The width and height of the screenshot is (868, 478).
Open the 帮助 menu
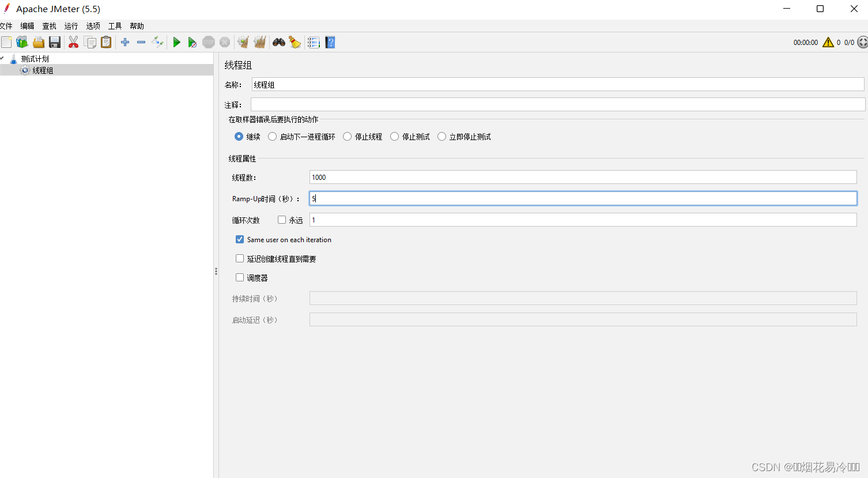(x=137, y=26)
